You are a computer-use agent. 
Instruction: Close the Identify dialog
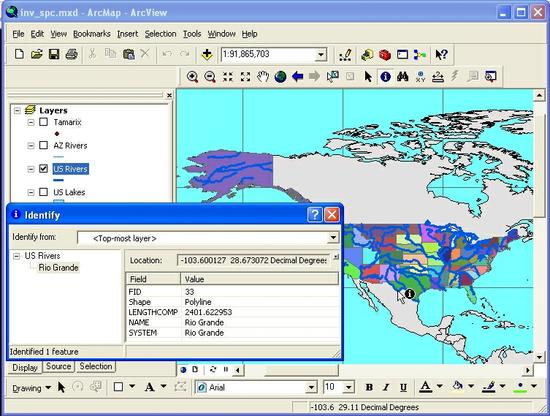point(332,215)
